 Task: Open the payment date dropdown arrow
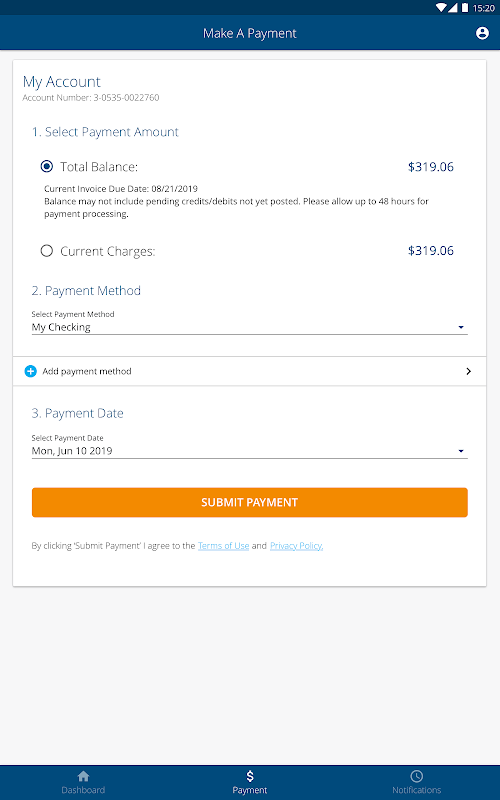point(461,451)
